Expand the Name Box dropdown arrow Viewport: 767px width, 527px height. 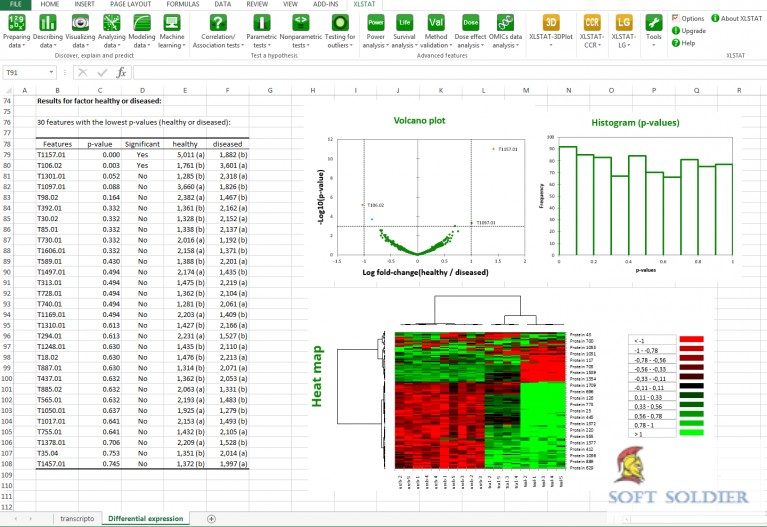51,72
